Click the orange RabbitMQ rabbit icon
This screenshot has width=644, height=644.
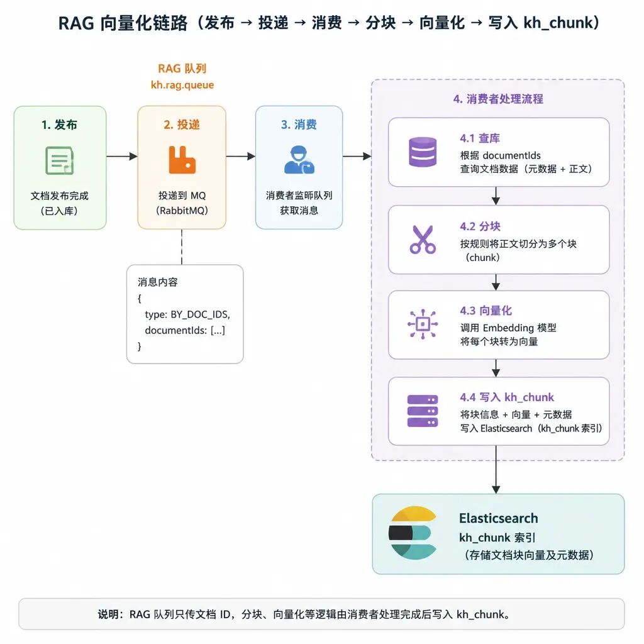pos(182,160)
